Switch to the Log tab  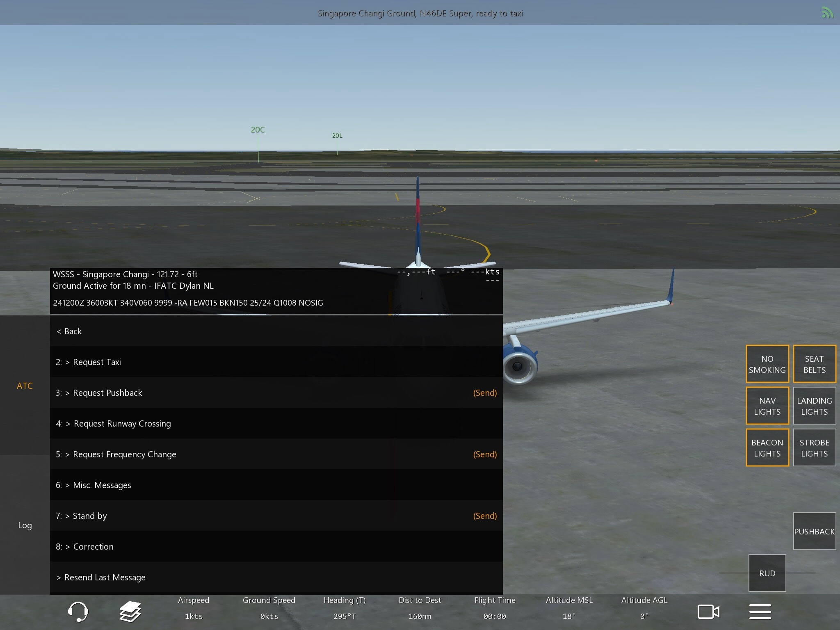[25, 525]
